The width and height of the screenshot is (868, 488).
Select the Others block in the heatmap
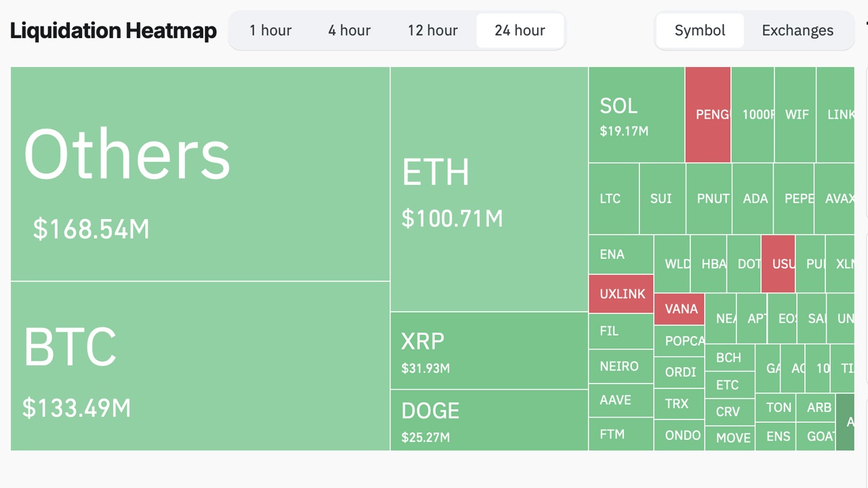tap(200, 173)
